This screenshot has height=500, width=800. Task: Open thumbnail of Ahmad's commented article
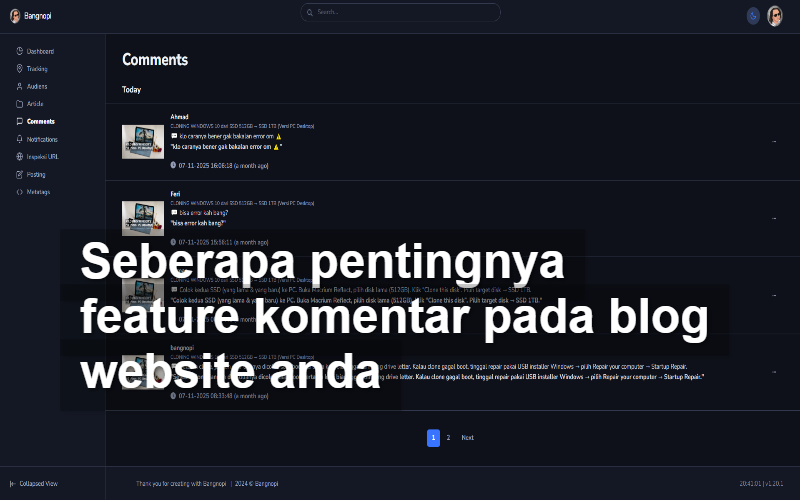(142, 142)
